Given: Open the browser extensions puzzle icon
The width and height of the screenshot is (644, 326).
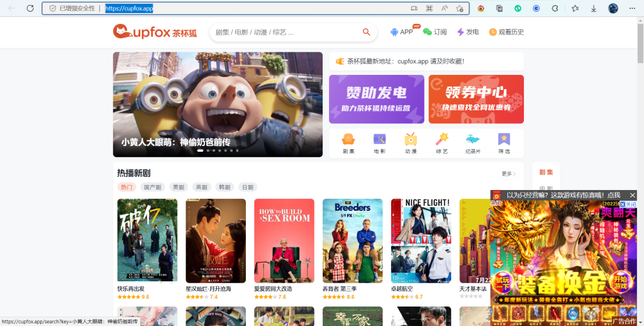Looking at the screenshot, I should tap(555, 8).
